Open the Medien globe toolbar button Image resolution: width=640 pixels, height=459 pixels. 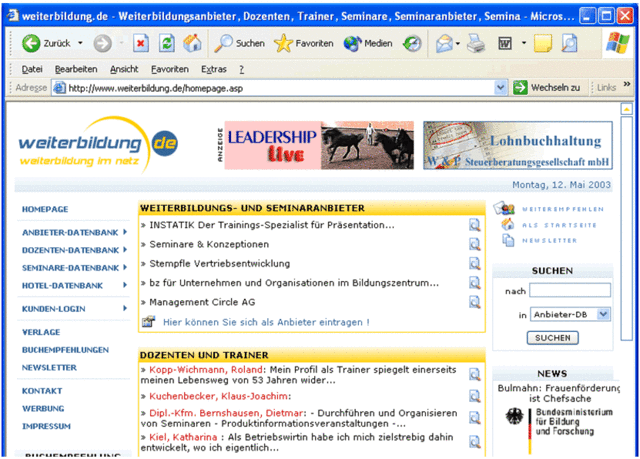coord(368,43)
